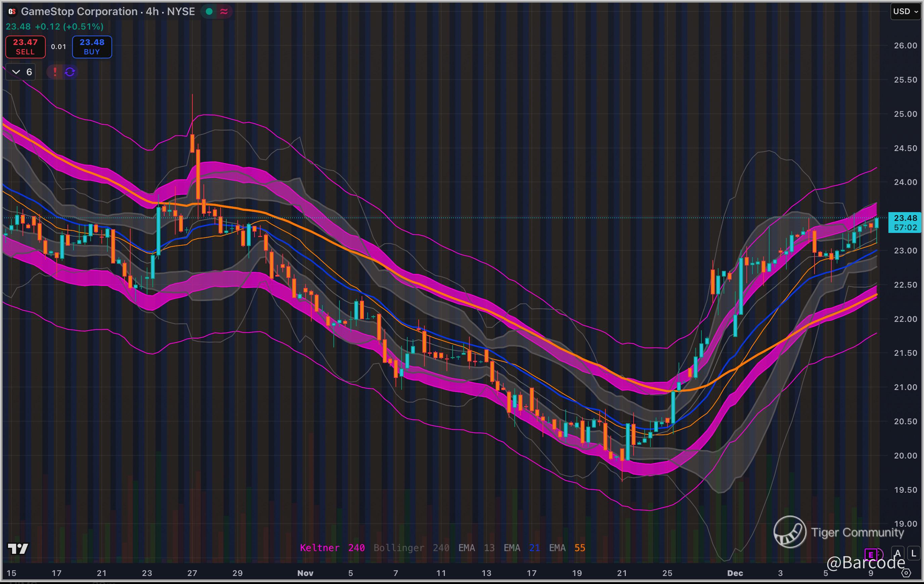Click the pink approximate-data wave icon

point(224,11)
